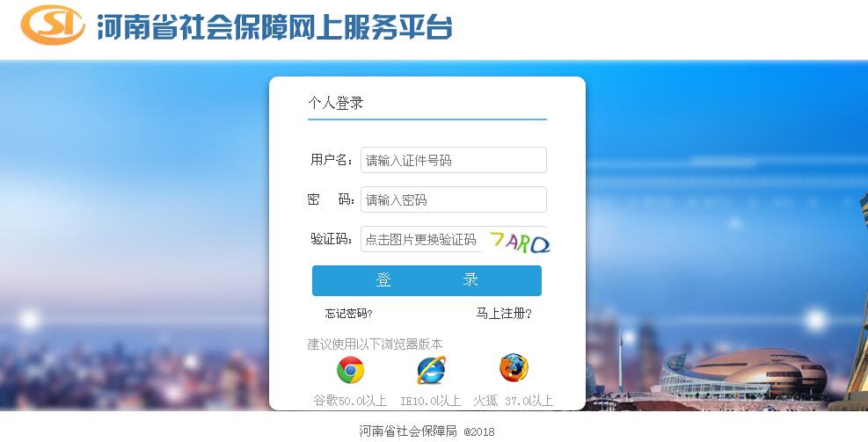Focus the 请输入证件号码 username field
Image resolution: width=868 pixels, height=442 pixels.
click(x=454, y=160)
